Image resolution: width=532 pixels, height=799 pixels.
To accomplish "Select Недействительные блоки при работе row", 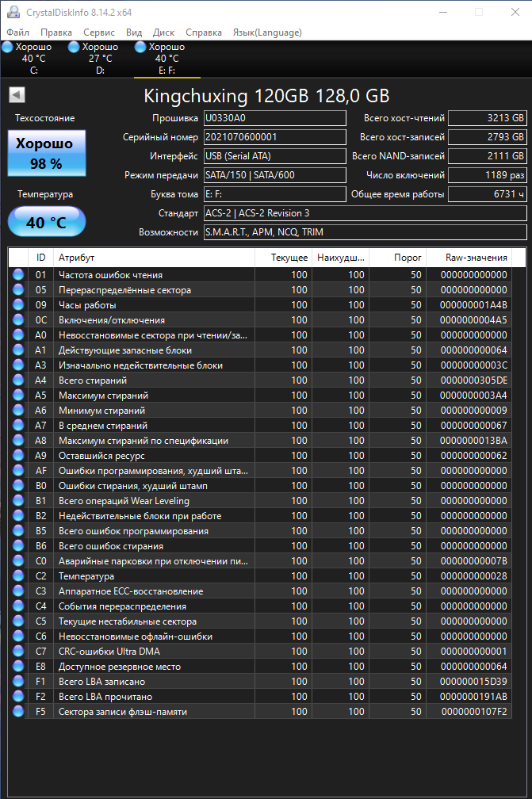I will (x=260, y=516).
